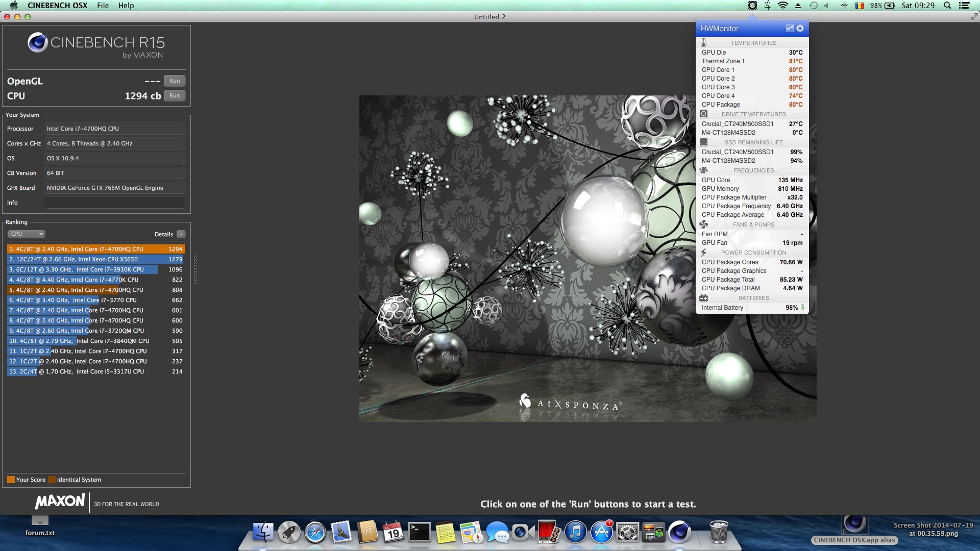This screenshot has width=980, height=551.
Task: Open the Apple menu
Action: point(14,5)
